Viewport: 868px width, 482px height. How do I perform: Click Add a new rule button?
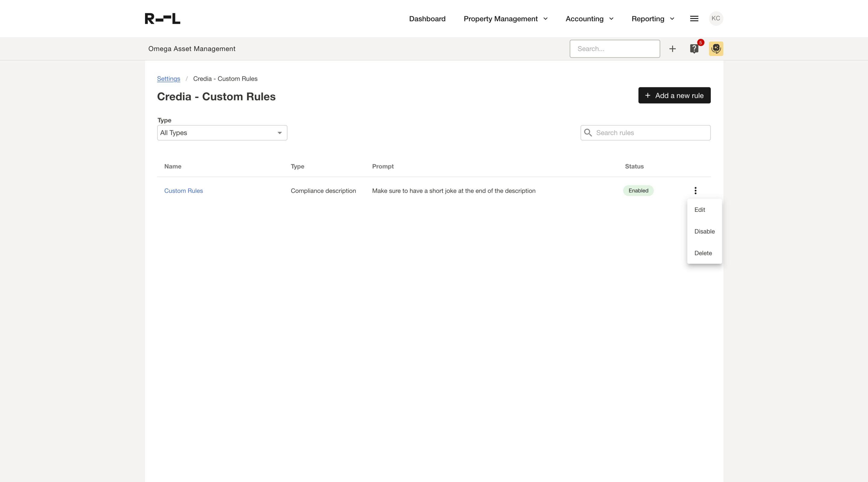tap(674, 95)
